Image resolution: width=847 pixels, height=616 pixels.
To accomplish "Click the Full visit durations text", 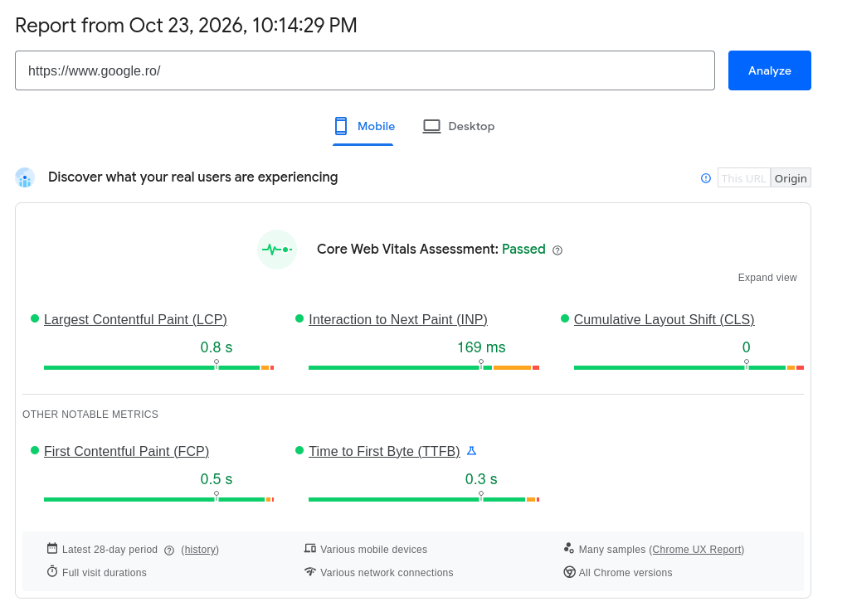I will coord(105,573).
